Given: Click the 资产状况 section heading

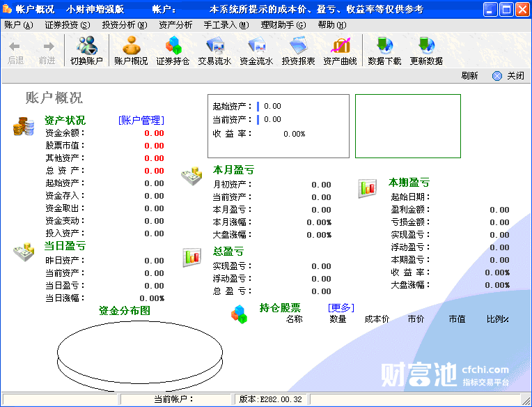Looking at the screenshot, I should [x=65, y=120].
